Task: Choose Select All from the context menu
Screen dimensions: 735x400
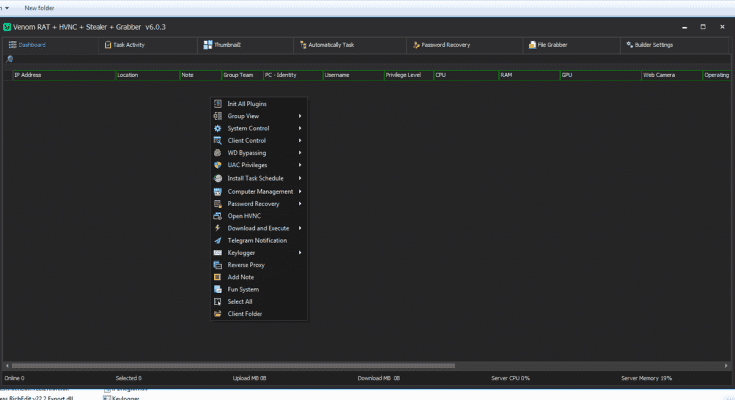Action: (240, 301)
